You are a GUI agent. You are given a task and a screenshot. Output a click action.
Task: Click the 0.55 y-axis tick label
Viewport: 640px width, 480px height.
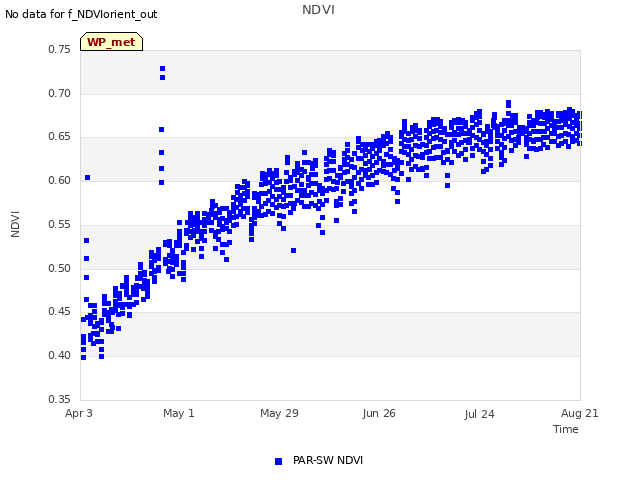click(x=60, y=224)
